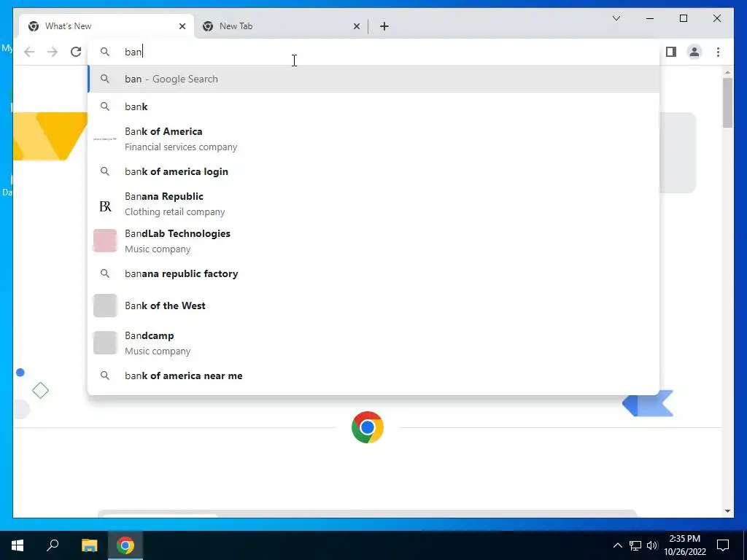
Task: Select 'bank of america login' suggestion
Action: pyautogui.click(x=373, y=171)
